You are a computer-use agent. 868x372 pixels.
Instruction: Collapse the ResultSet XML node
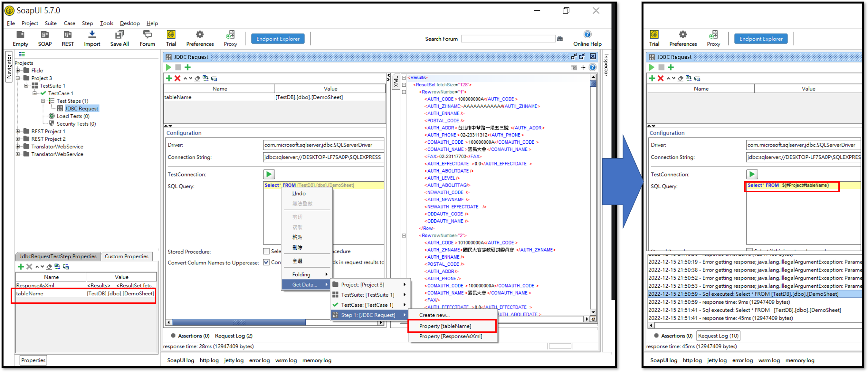coord(404,85)
